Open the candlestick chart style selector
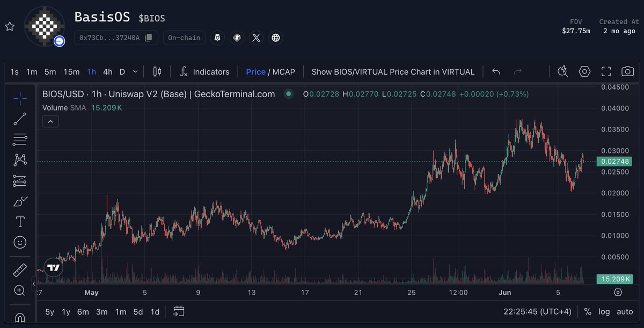The height and width of the screenshot is (328, 644). [157, 71]
